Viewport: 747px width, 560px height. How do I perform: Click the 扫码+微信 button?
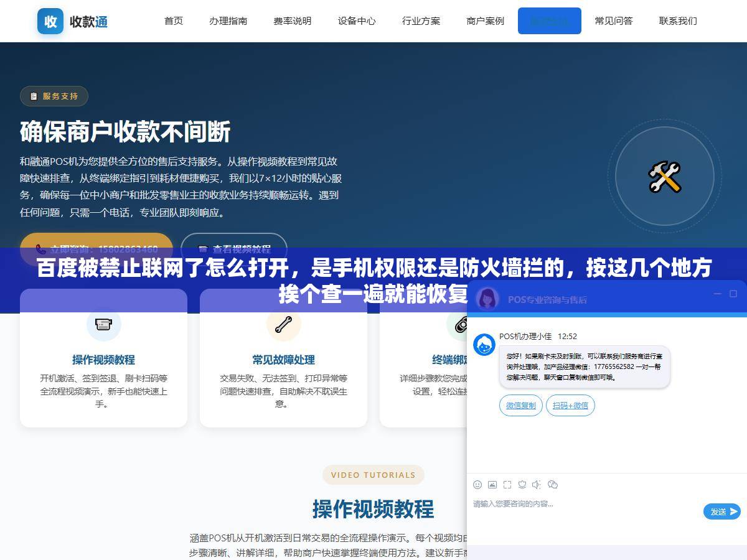point(570,405)
